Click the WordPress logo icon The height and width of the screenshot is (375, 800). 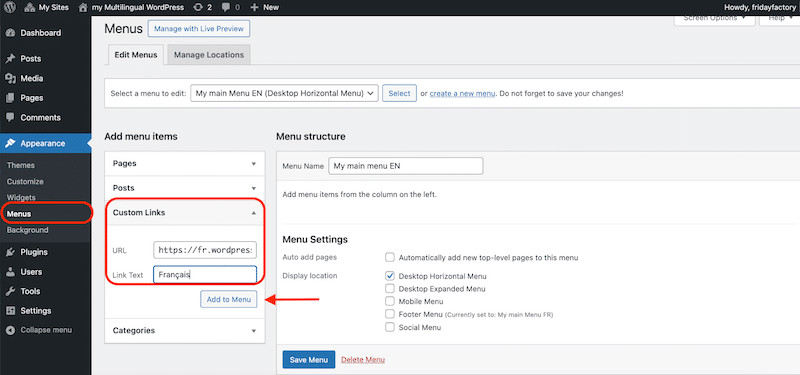pyautogui.click(x=10, y=7)
